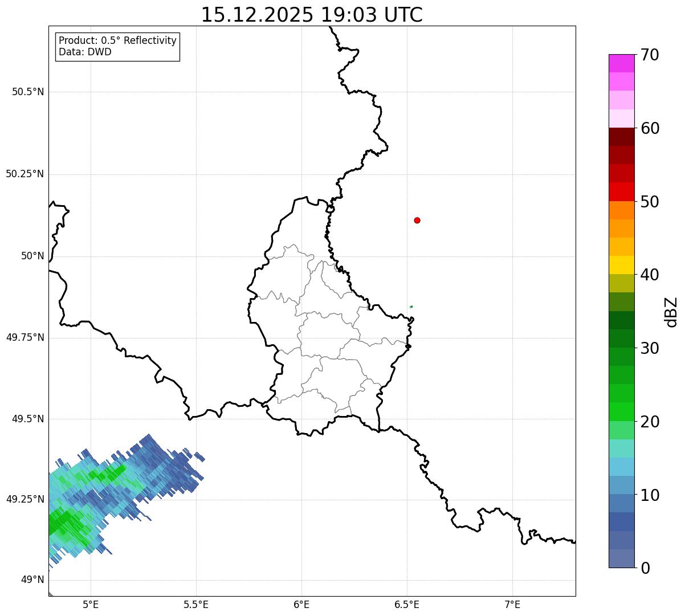Click the dark green colorbar segment near 35

621,320
